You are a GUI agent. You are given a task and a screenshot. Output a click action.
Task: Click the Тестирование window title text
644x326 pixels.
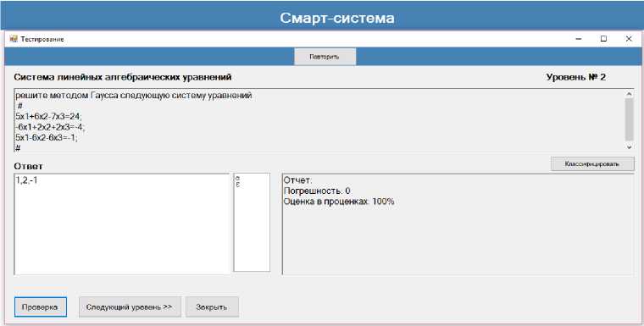[x=42, y=40]
